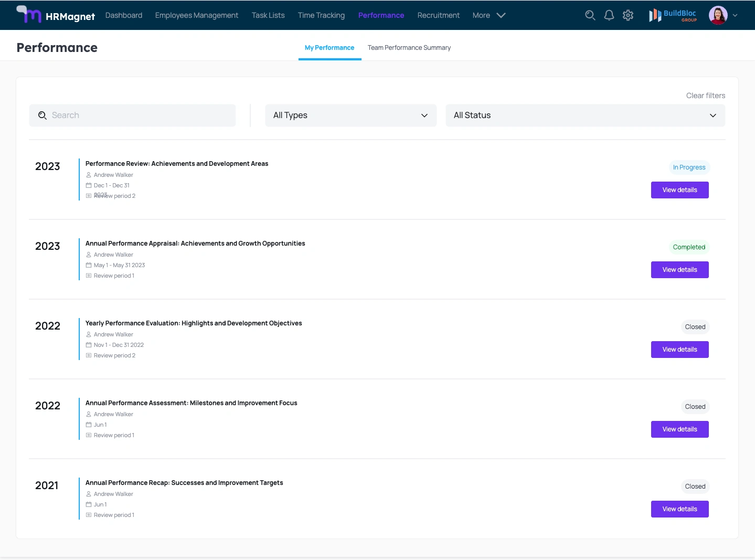Image resolution: width=755 pixels, height=560 pixels.
Task: Click the date text 'May 1 - May 31 2023'
Action: [119, 265]
